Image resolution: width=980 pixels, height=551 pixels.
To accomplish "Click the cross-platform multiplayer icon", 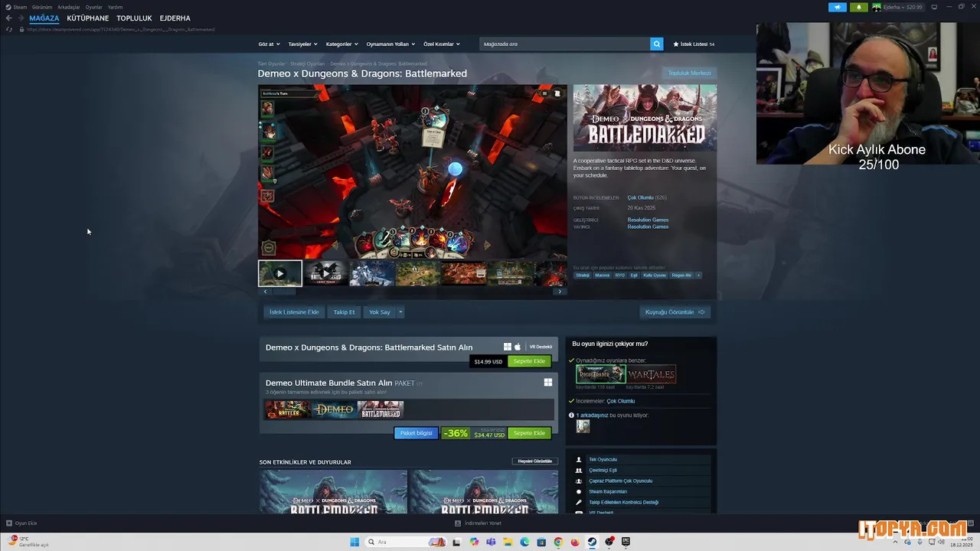I will coord(579,481).
